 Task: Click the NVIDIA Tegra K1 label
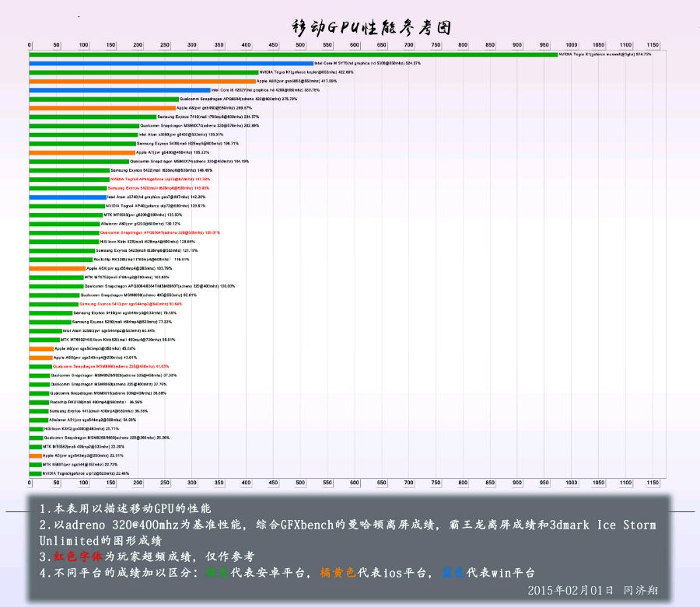tap(306, 72)
